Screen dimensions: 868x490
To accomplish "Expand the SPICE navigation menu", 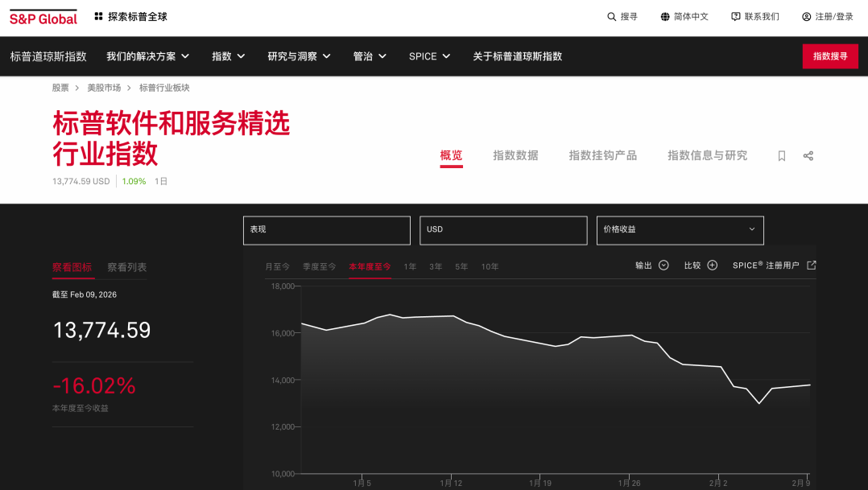I will tap(430, 56).
